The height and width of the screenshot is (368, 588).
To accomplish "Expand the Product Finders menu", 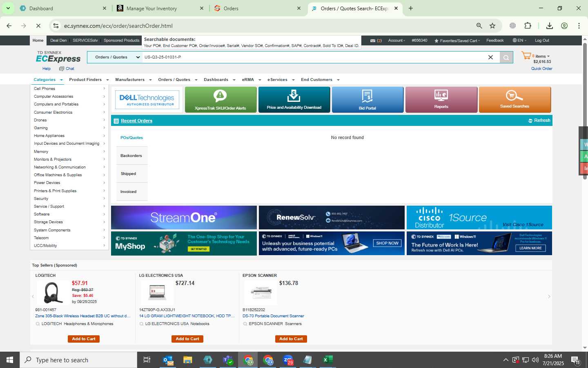I will 89,80.
